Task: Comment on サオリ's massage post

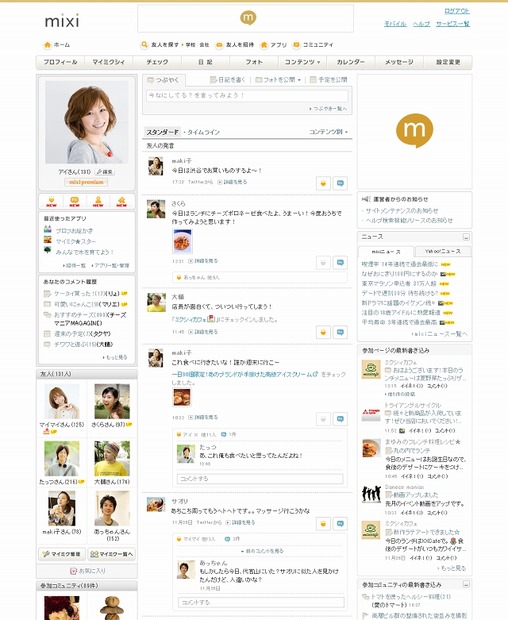Action: [340, 524]
